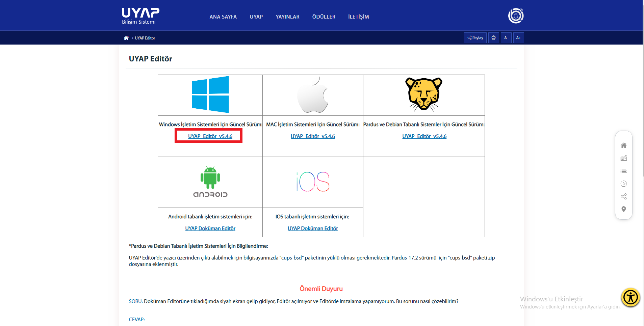This screenshot has height=326, width=644.
Task: Click 'Windows İşletim Sistemleri İçin Güncel Sürüm' text
Action: pyautogui.click(x=210, y=125)
